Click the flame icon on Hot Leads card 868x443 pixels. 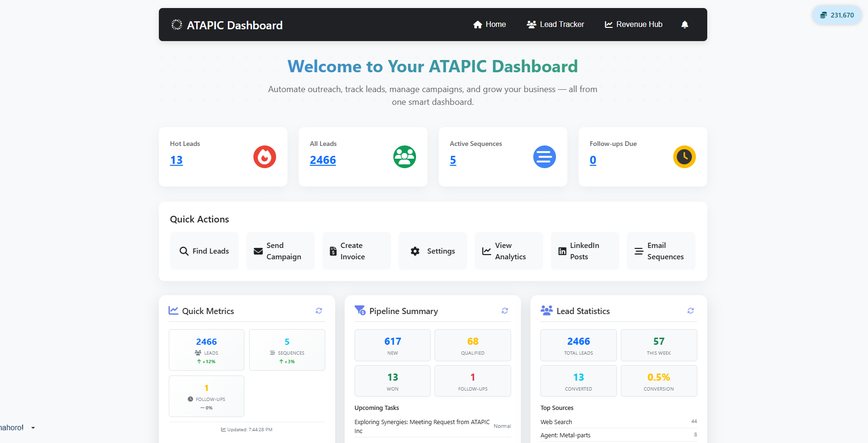264,157
